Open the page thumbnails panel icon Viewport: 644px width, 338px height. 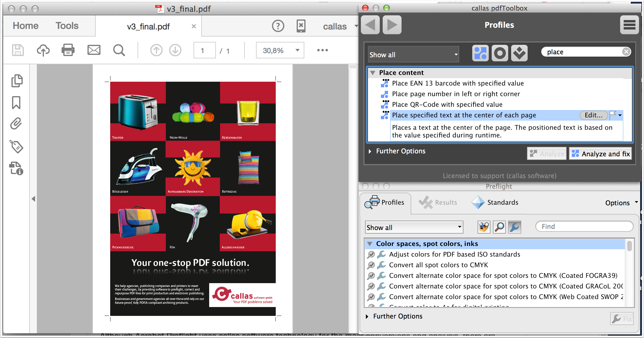pyautogui.click(x=17, y=81)
